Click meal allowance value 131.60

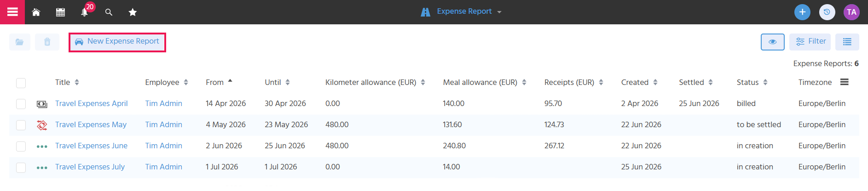tap(452, 124)
